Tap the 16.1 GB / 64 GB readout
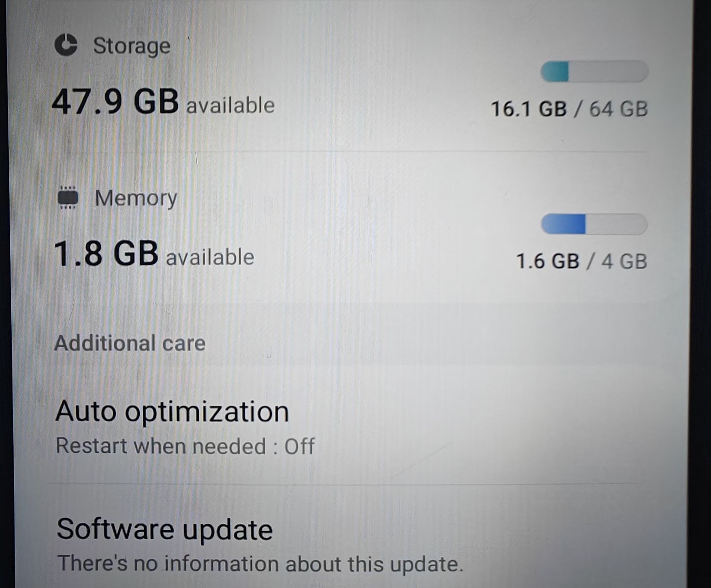 click(569, 109)
